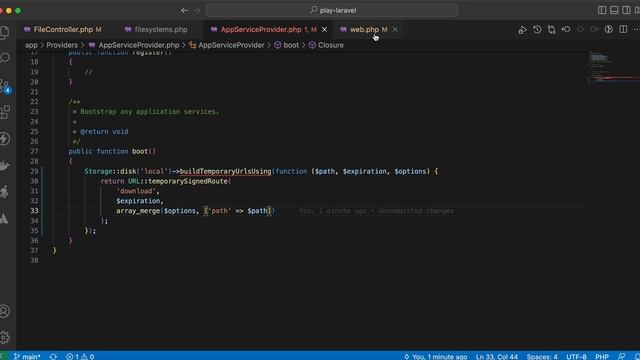This screenshot has height=360, width=640.
Task: Change indentation via Spaces: 4
Action: tap(542, 356)
